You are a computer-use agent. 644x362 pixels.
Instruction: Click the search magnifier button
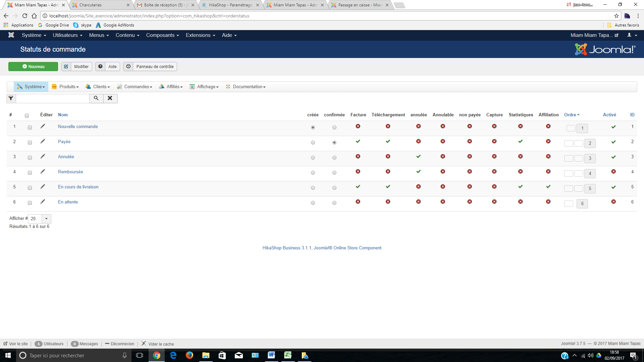point(96,98)
